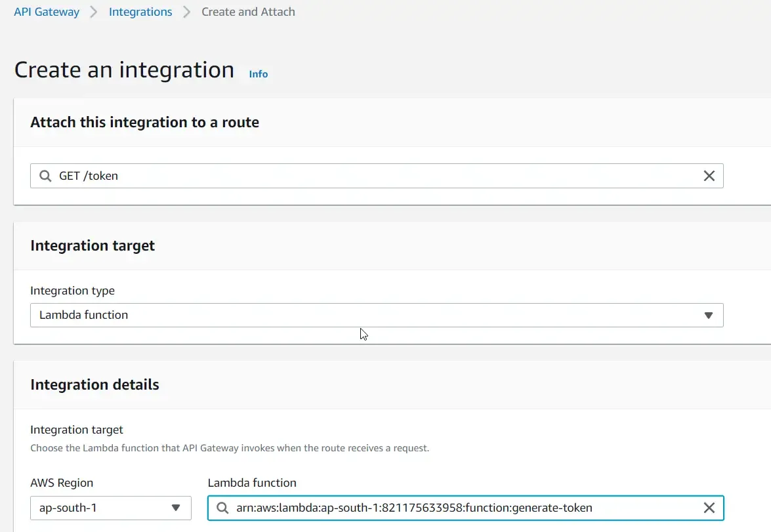Clear the GET /token route using the X icon
Image resolution: width=771 pixels, height=532 pixels.
click(709, 175)
